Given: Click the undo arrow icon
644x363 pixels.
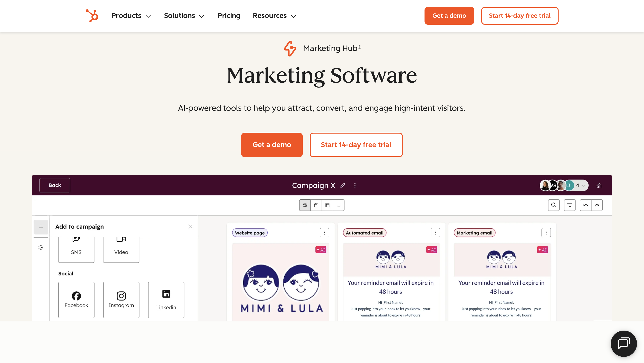Looking at the screenshot, I should [586, 205].
